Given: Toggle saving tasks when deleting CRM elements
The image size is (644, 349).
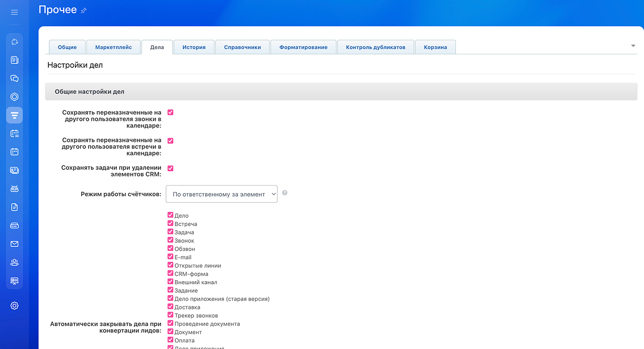Looking at the screenshot, I should 170,168.
